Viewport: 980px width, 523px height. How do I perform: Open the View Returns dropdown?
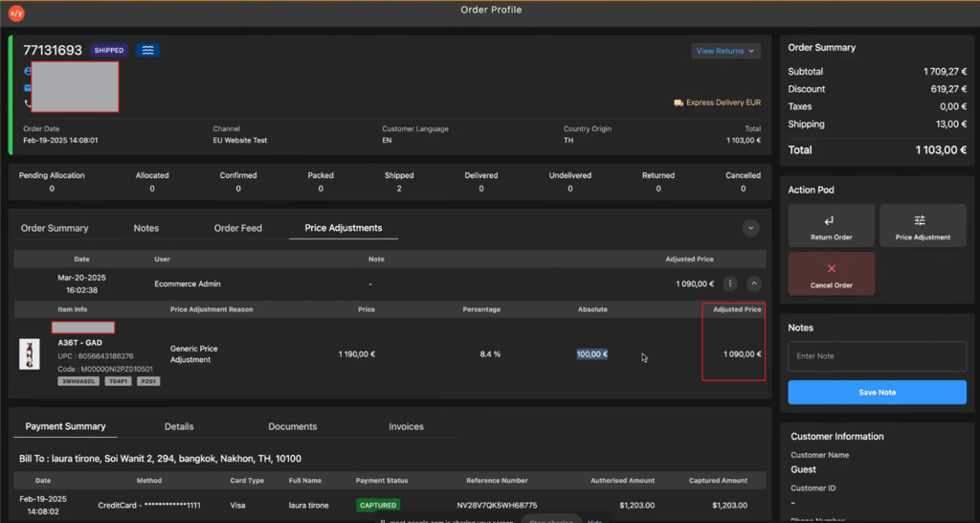[x=725, y=51]
